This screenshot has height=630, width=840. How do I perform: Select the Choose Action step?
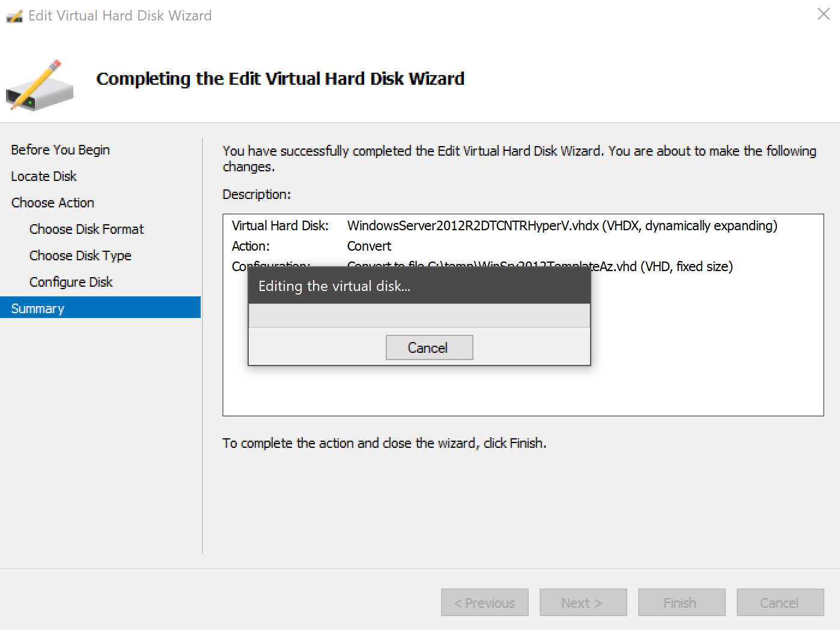point(52,203)
